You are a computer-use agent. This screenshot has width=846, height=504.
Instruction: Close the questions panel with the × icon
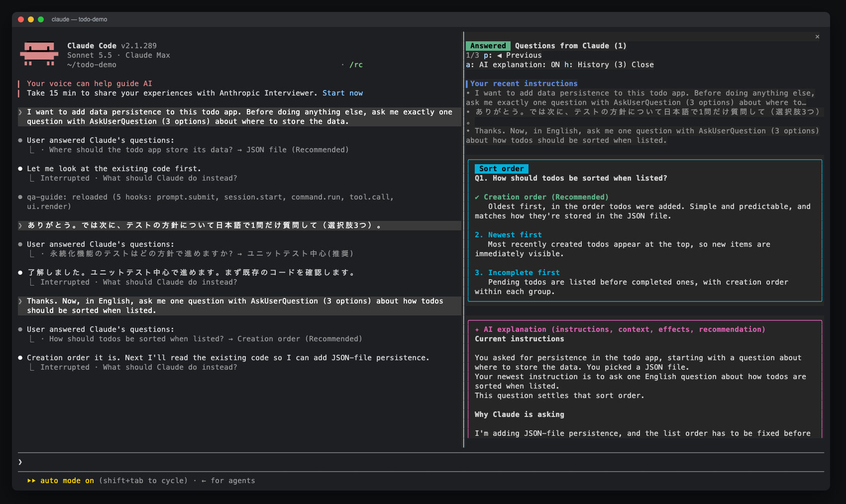click(x=817, y=36)
